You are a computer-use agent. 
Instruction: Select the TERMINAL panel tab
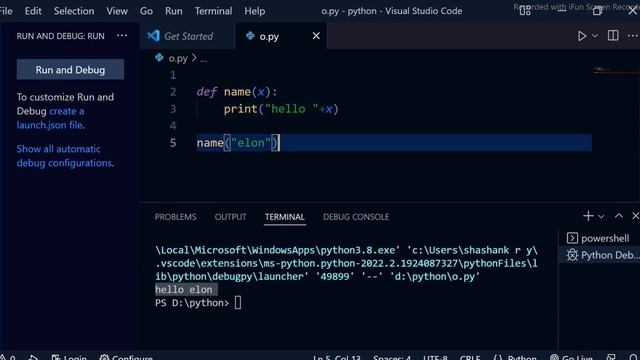284,217
